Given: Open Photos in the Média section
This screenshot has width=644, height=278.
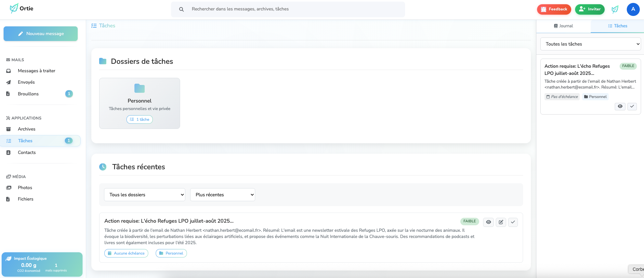Looking at the screenshot, I should [x=25, y=188].
